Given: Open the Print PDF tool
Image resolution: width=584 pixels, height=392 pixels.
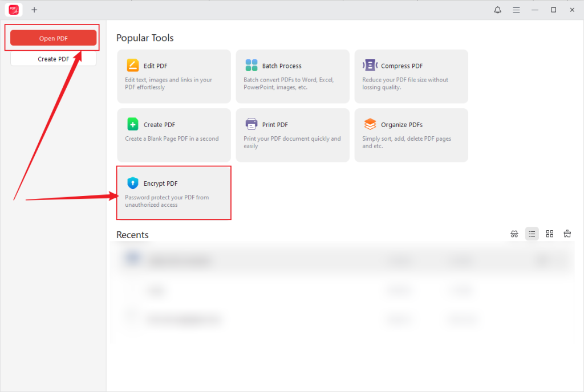Looking at the screenshot, I should 293,135.
